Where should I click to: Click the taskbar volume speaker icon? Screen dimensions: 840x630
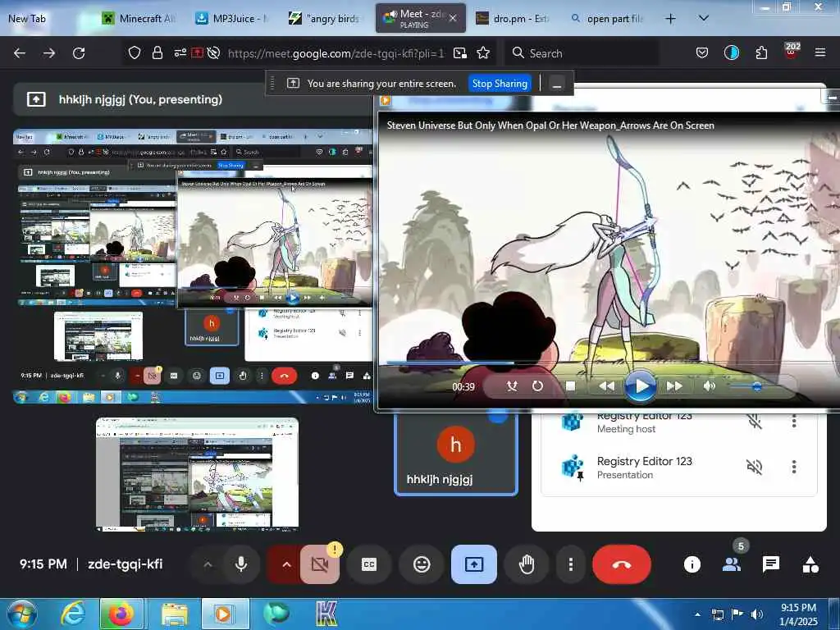[756, 614]
